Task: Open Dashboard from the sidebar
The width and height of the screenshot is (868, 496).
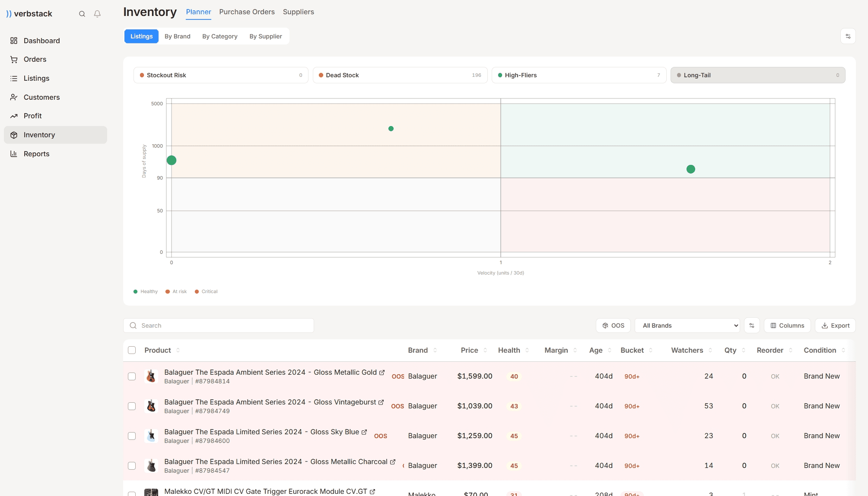Action: pos(55,41)
